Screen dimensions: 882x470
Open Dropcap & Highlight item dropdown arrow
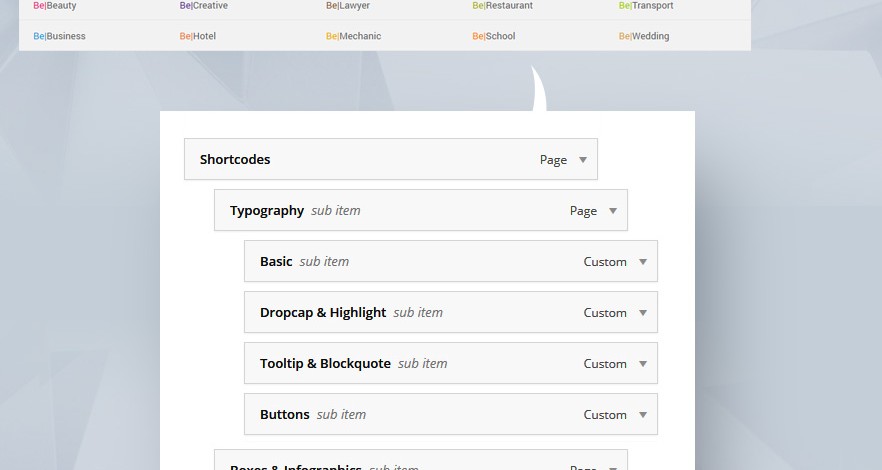pos(643,313)
